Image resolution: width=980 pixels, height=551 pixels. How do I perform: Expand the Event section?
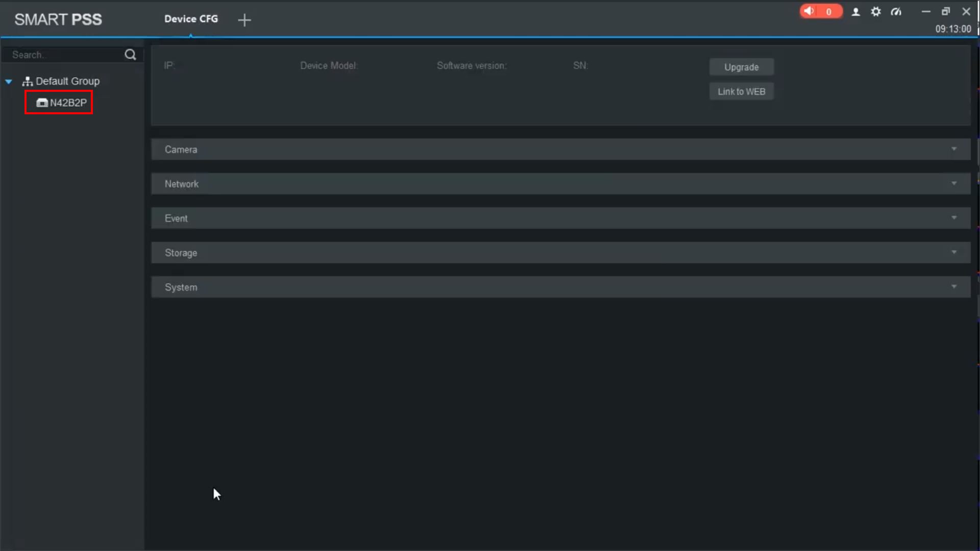pos(560,218)
